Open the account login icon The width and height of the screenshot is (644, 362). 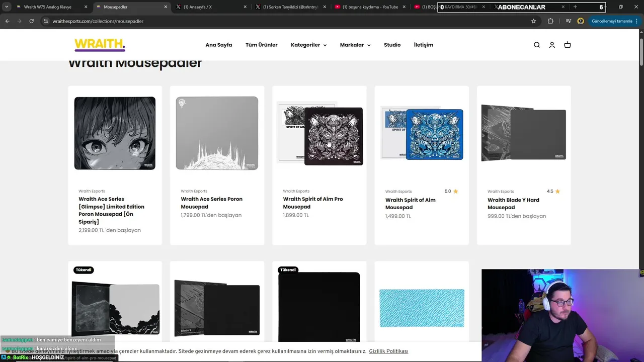click(552, 45)
